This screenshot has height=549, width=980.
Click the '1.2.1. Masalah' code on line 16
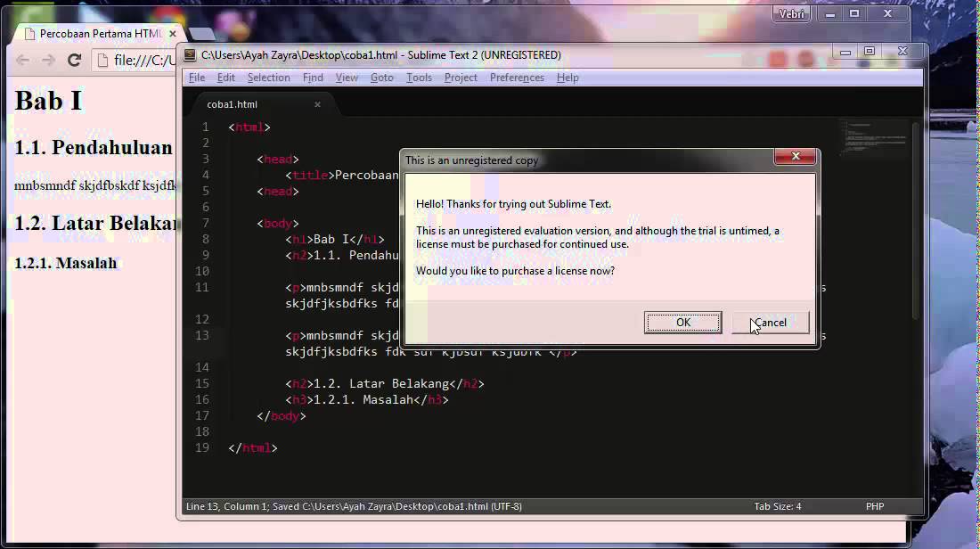click(x=363, y=399)
